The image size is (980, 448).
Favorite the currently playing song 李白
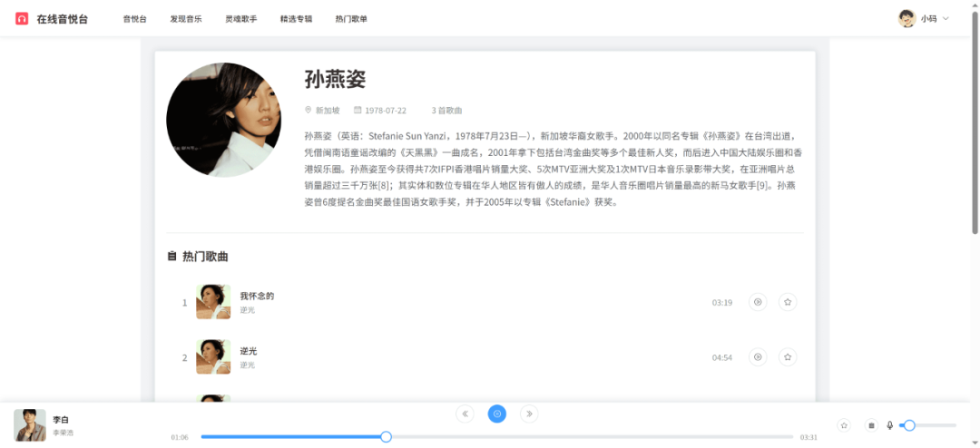click(845, 425)
